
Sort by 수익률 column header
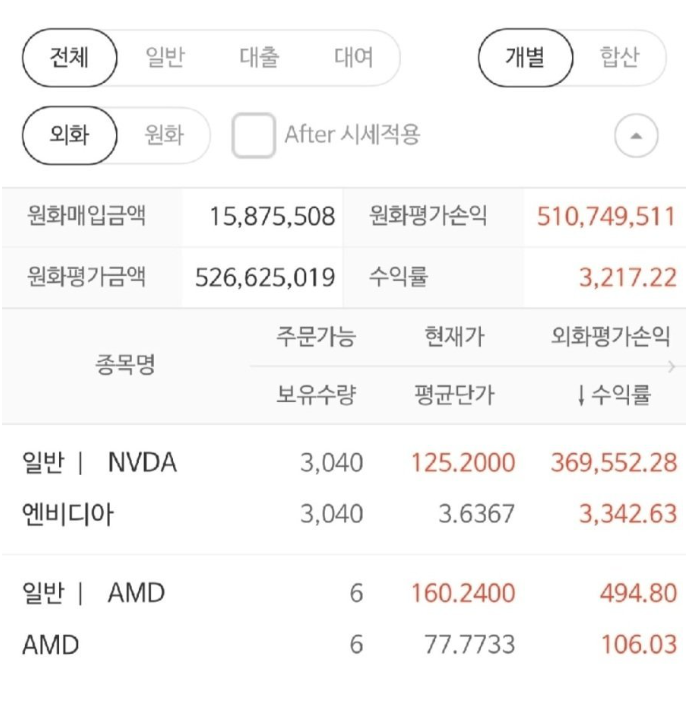coord(615,395)
